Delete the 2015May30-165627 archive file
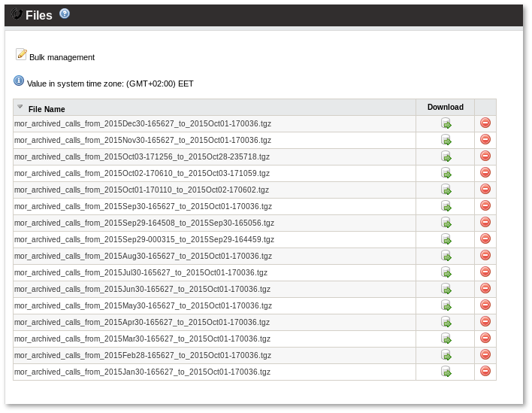This screenshot has height=413, width=532. coord(485,305)
